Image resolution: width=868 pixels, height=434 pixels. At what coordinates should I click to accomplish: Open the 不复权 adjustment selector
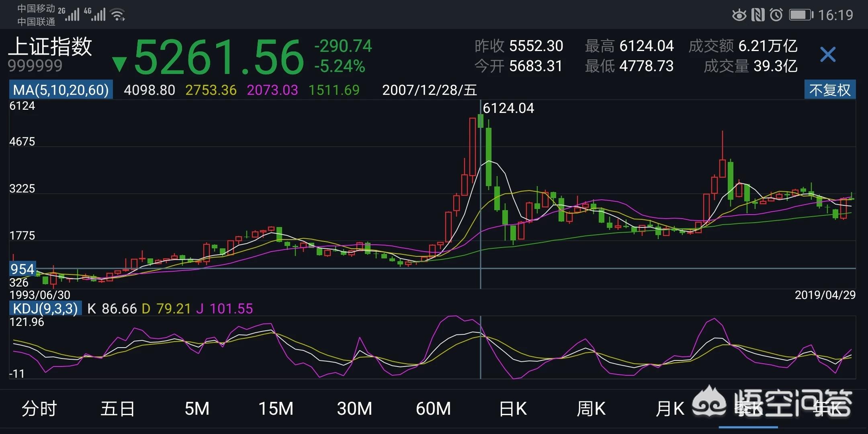[830, 90]
